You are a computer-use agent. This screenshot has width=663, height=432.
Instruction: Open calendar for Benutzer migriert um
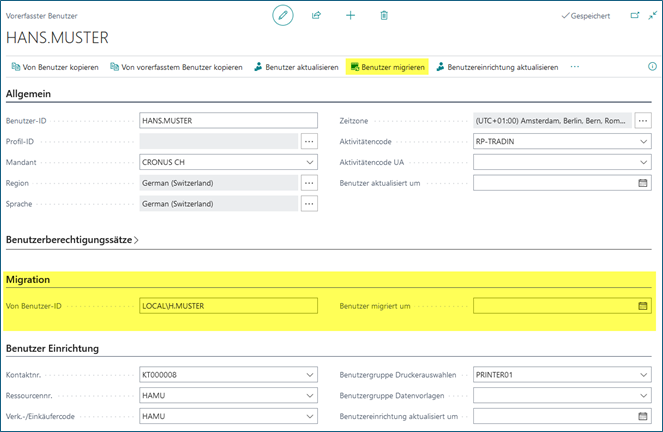643,305
